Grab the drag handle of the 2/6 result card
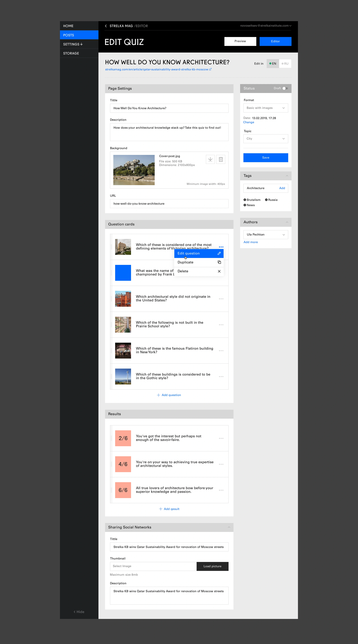This screenshot has width=358, height=644. point(111,438)
